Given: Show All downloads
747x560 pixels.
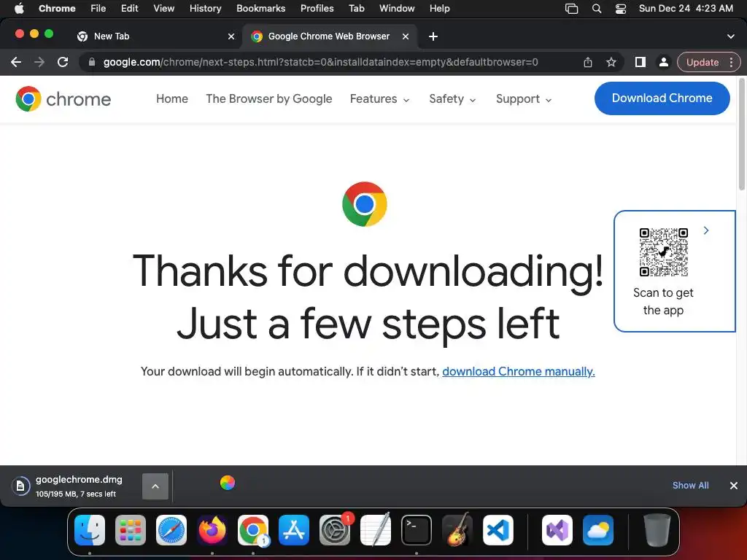Looking at the screenshot, I should click(690, 485).
